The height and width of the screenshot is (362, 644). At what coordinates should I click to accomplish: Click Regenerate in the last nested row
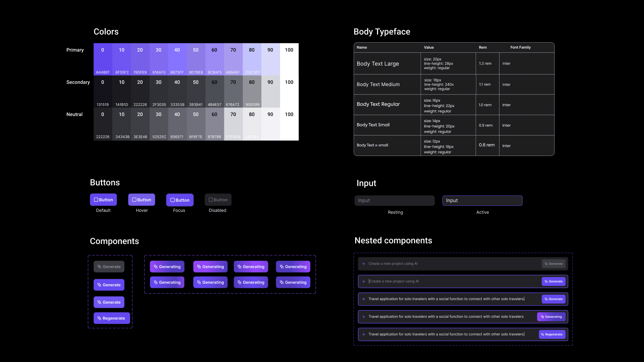(x=552, y=335)
